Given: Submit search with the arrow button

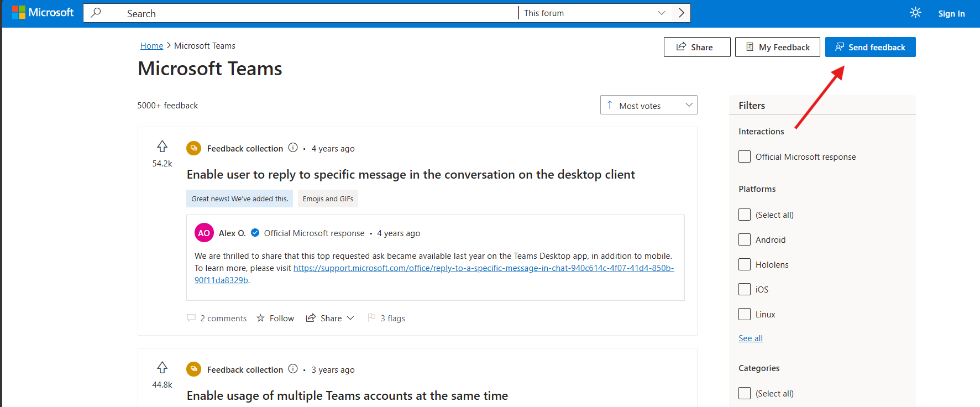Looking at the screenshot, I should (x=682, y=13).
